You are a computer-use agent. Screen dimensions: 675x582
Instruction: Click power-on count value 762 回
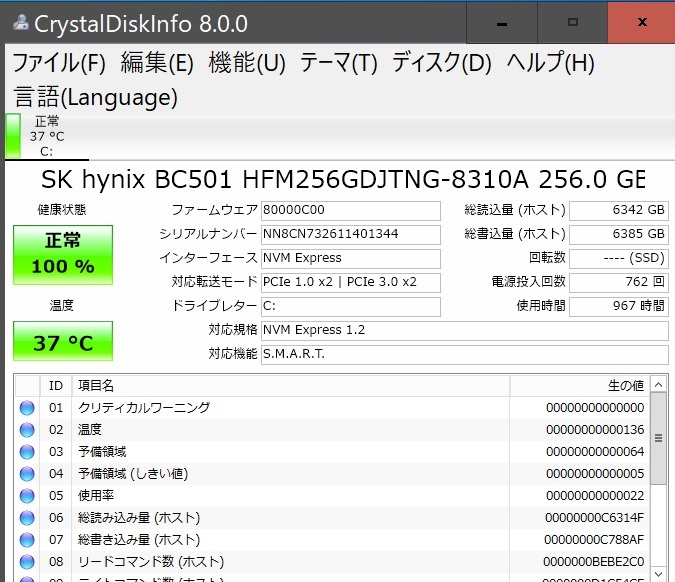coord(619,282)
